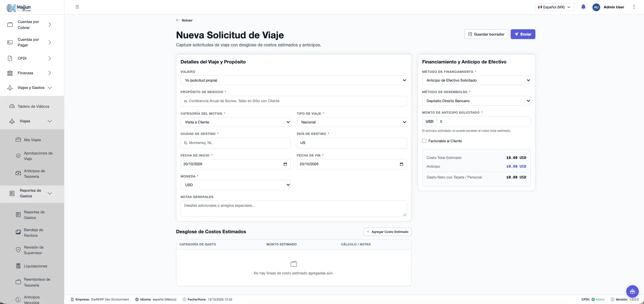Click the Liquidaciones sidebar icon
The height and width of the screenshot is (304, 644).
click(18, 266)
